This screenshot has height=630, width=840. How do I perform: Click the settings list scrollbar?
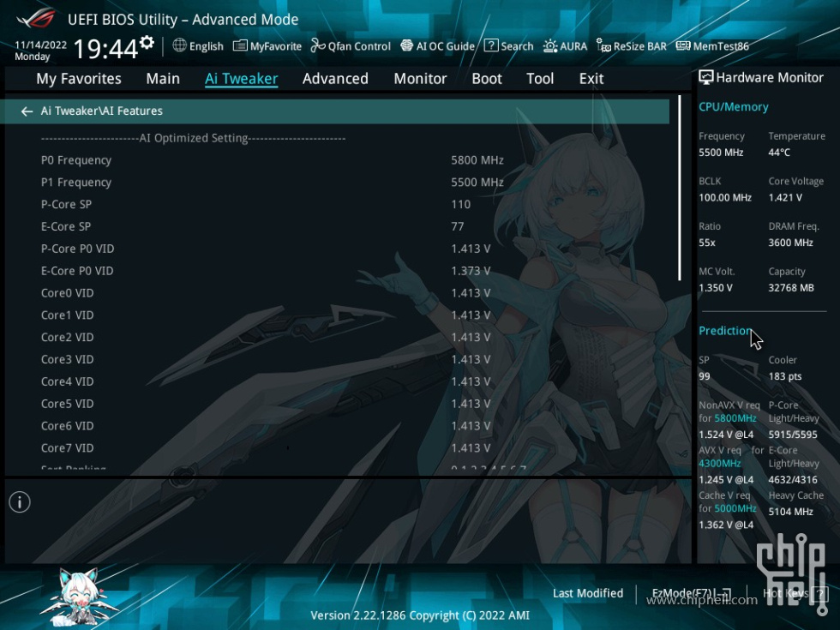pyautogui.click(x=679, y=188)
